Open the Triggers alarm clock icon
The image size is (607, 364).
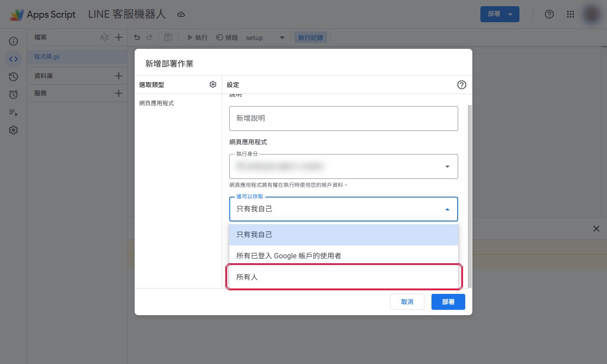click(x=13, y=95)
